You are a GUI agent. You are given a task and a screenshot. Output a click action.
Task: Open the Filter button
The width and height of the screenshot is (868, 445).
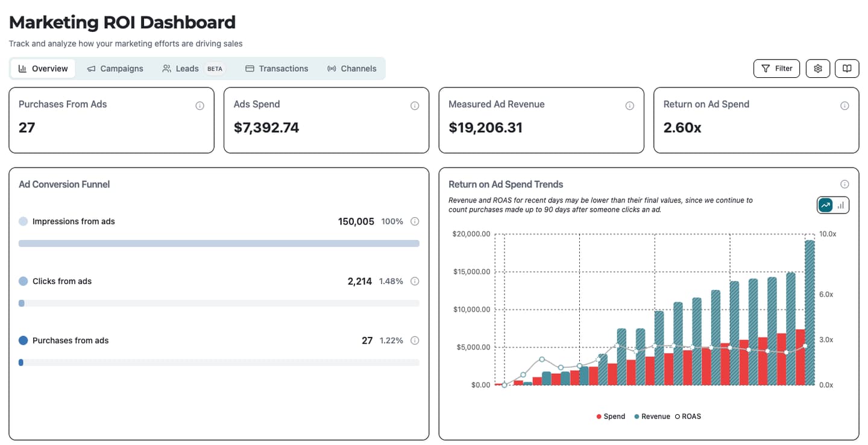point(777,69)
